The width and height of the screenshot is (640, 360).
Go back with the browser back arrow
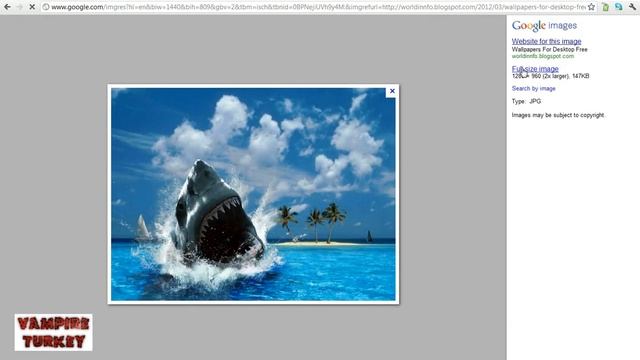tap(7, 7)
